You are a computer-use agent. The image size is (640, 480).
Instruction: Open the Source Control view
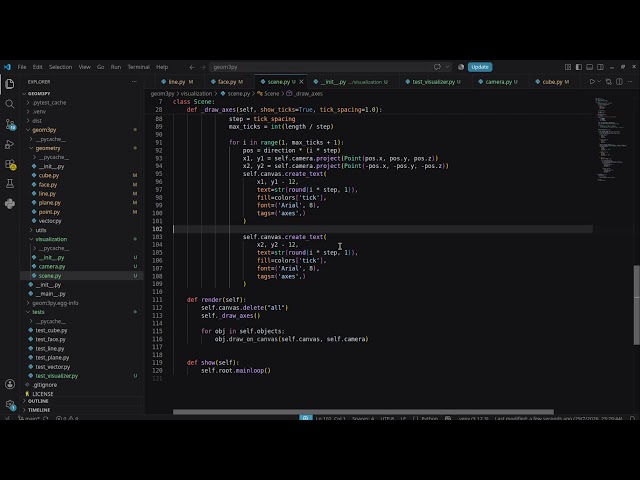[x=10, y=124]
